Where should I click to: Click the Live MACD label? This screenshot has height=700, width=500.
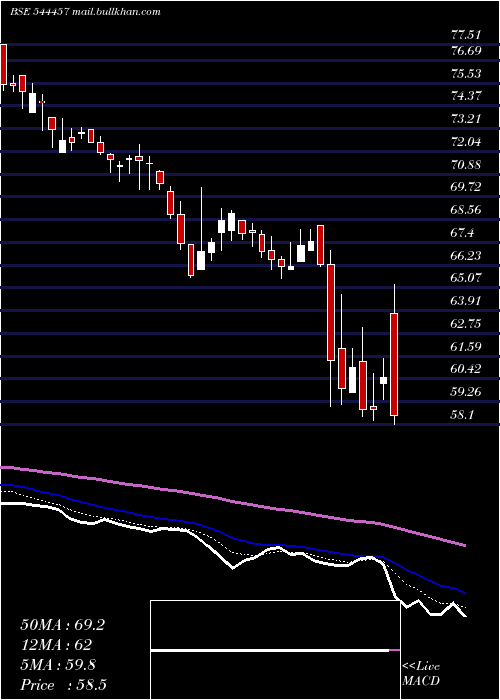[421, 674]
